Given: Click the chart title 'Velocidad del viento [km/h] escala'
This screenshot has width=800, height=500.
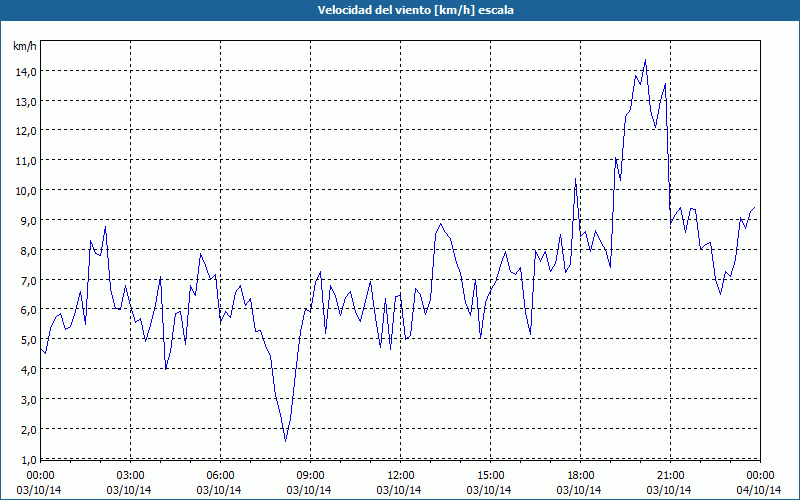Looking at the screenshot, I should click(x=415, y=10).
